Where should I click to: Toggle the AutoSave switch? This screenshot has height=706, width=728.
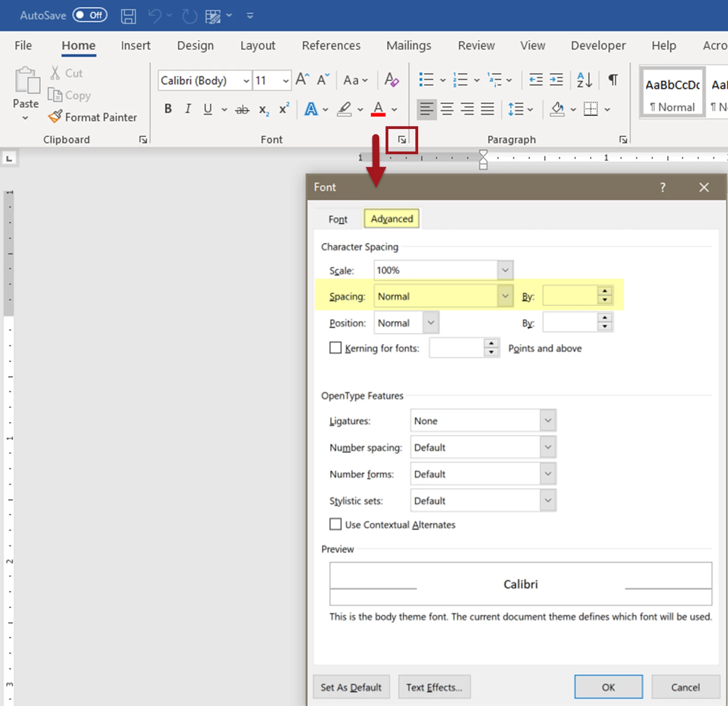click(90, 15)
